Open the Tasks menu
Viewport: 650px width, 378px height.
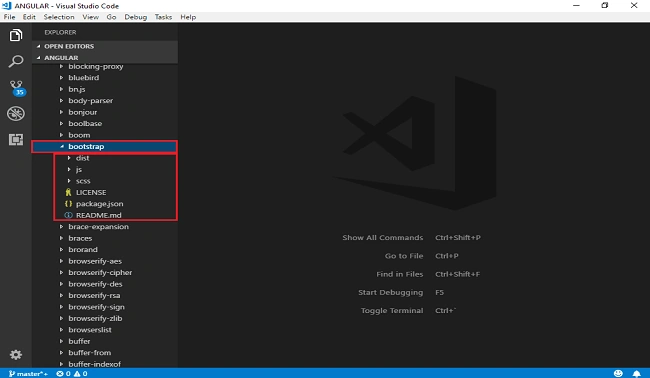(x=163, y=17)
